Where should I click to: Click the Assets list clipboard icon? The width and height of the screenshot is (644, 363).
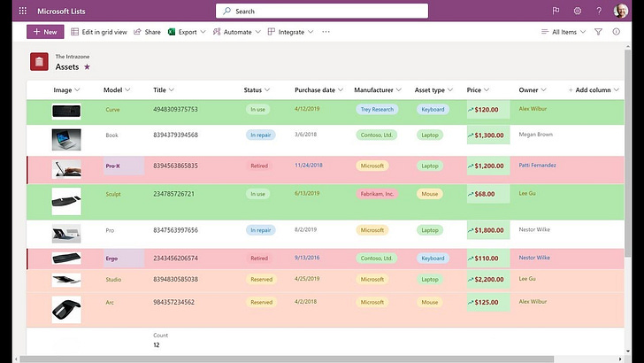(x=39, y=62)
